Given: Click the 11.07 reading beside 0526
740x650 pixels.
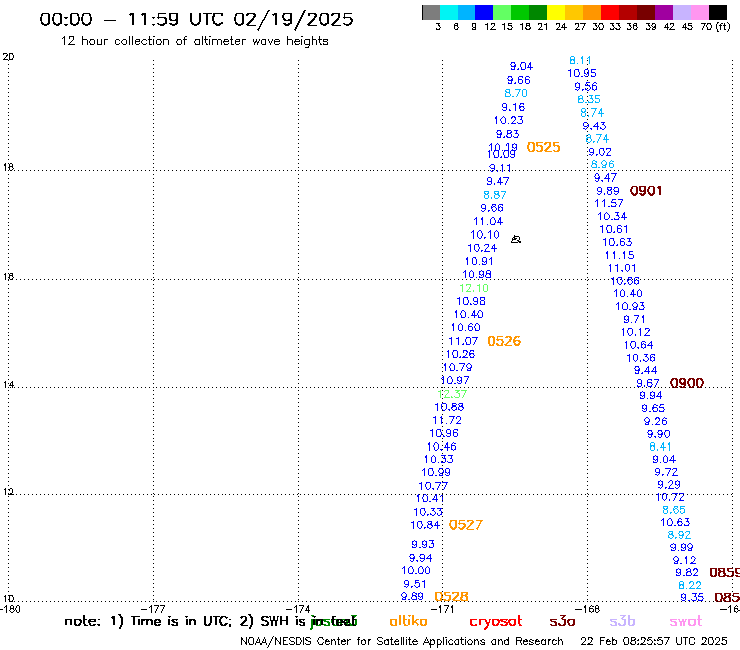Looking at the screenshot, I should click(463, 341).
